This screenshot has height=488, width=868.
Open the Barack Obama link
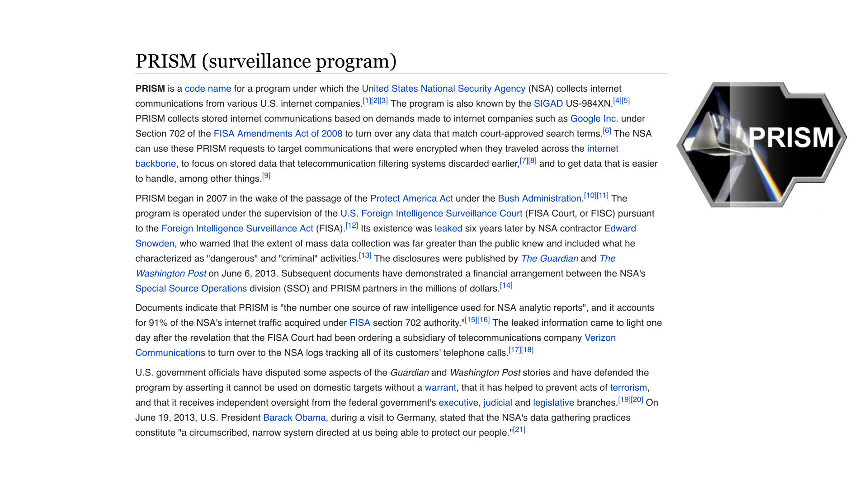294,418
